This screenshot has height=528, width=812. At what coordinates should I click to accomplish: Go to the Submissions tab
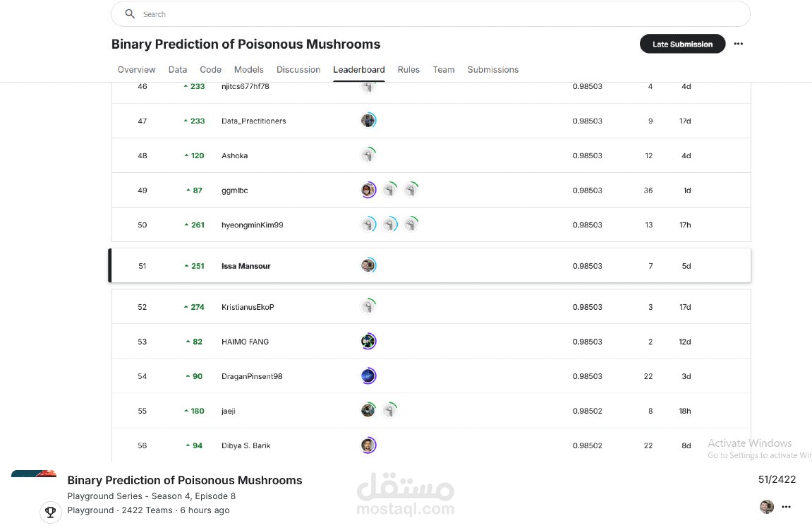pos(492,69)
